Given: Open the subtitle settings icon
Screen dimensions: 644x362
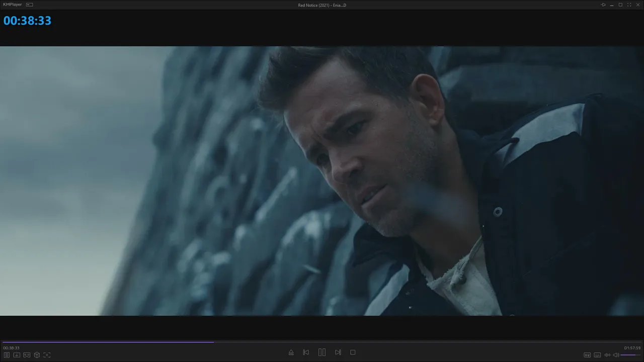Looking at the screenshot, I should 597,355.
